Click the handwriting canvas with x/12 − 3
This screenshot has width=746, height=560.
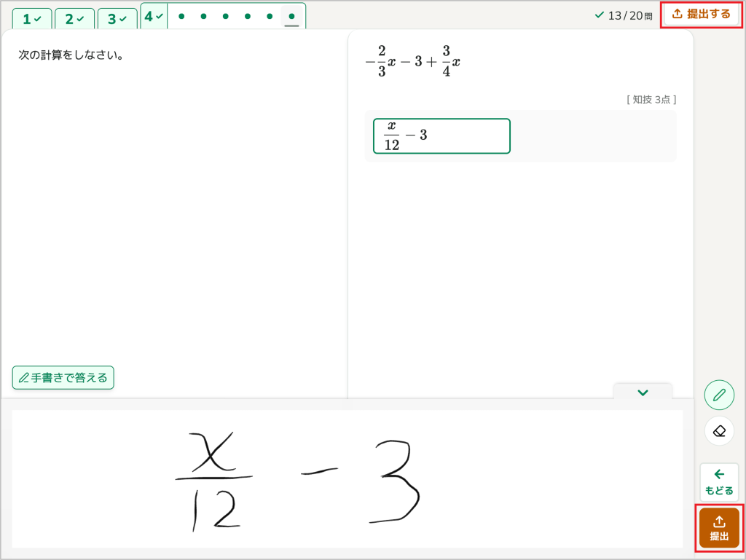(348, 478)
